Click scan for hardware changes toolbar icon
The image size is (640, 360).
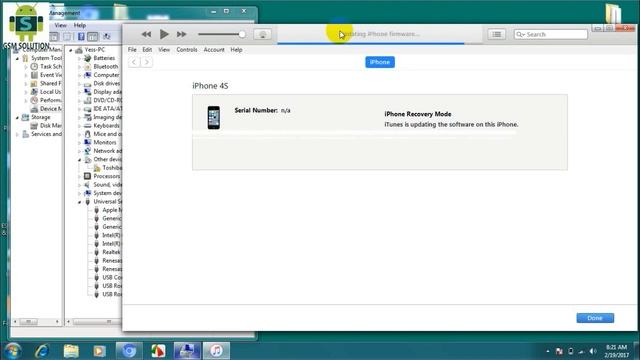tap(107, 37)
